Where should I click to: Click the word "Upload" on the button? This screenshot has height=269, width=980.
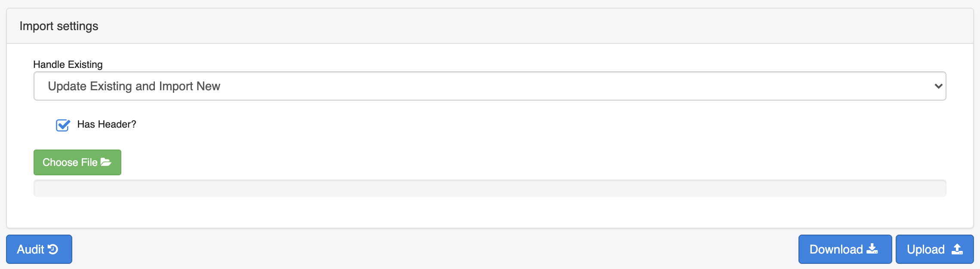(x=925, y=249)
